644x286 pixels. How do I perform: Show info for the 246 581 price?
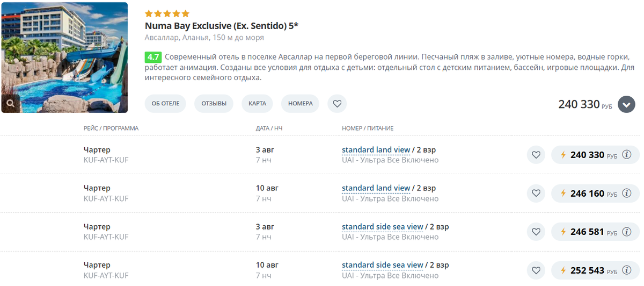(626, 232)
